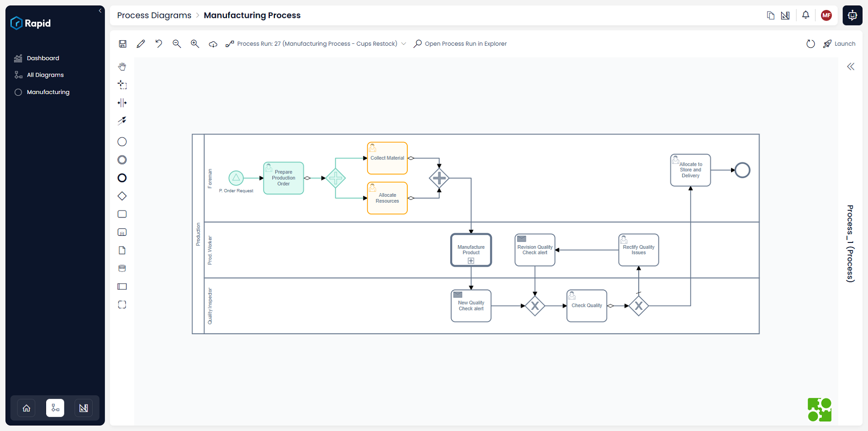Open notifications bell
This screenshot has width=868, height=431.
tap(806, 15)
